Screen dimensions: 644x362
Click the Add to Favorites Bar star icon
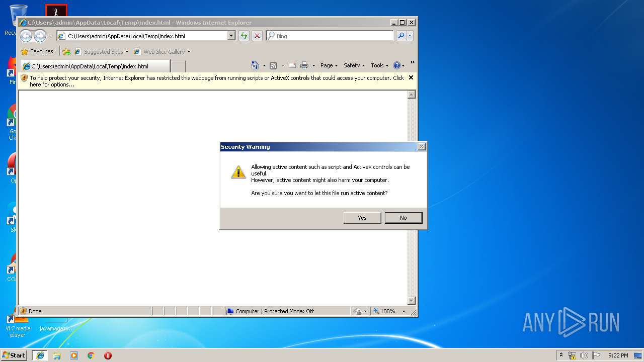click(66, 51)
